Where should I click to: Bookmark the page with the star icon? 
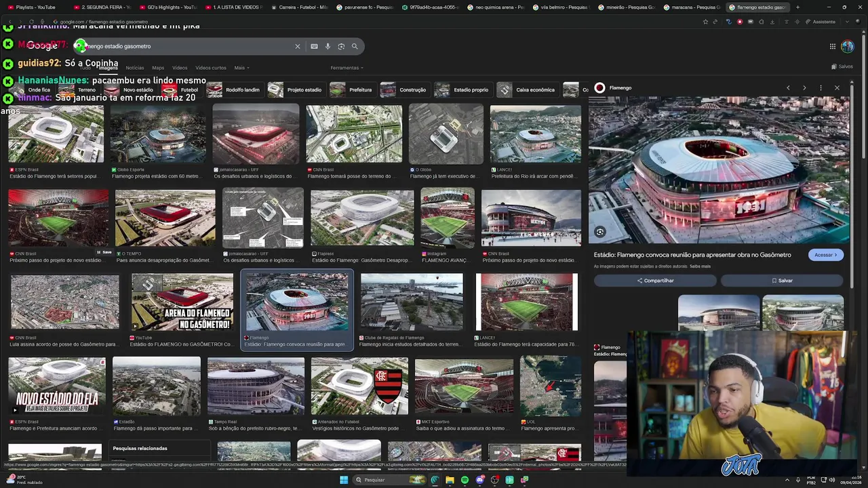click(x=705, y=22)
